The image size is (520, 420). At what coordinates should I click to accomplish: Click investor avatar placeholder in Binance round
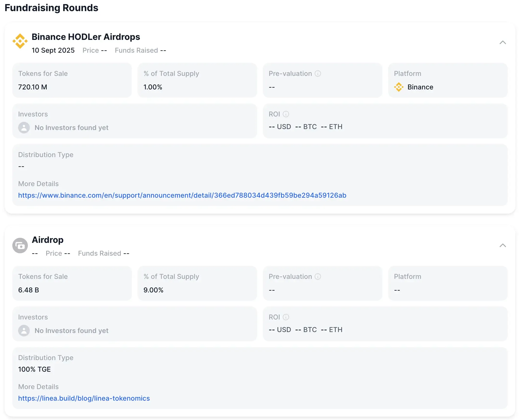tap(24, 128)
